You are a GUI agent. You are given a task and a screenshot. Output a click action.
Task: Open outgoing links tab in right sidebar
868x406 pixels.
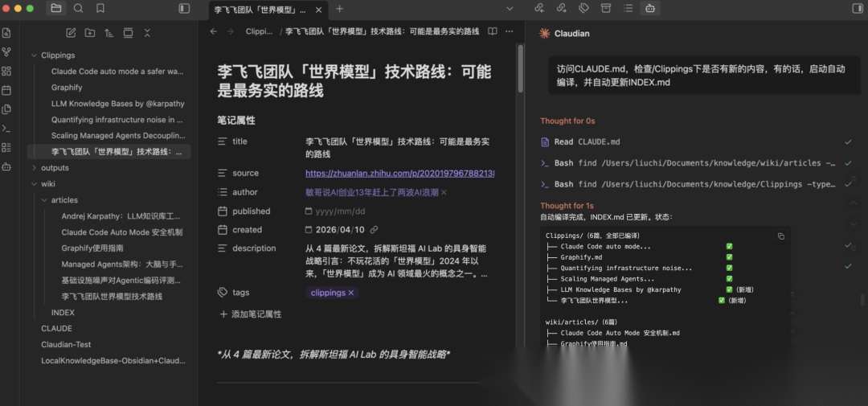coord(561,8)
